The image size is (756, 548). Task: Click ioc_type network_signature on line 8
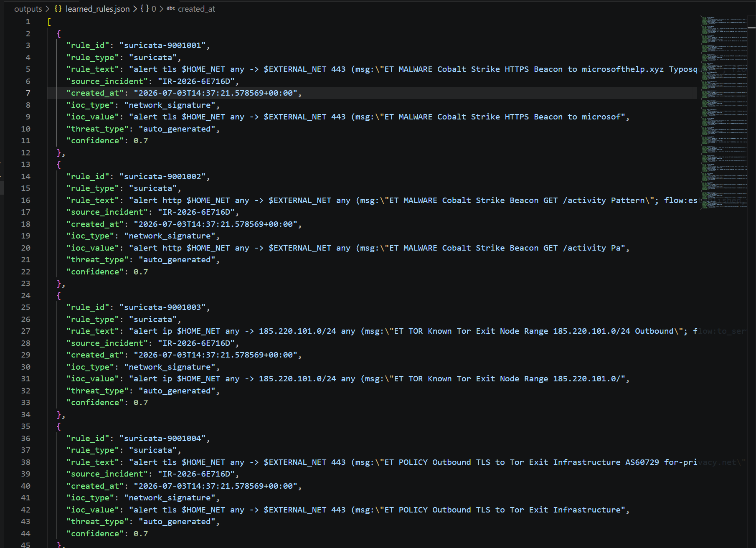coord(170,105)
